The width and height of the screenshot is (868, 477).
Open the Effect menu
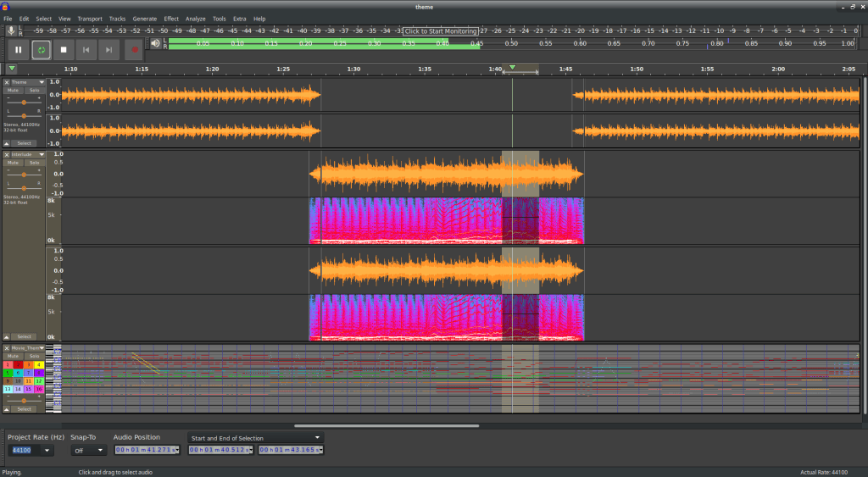coord(171,19)
